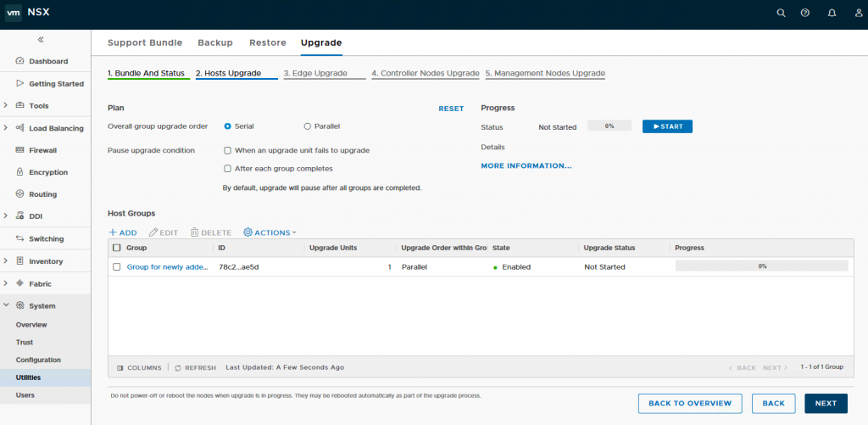Viewport: 868px width, 425px height.
Task: Switch to the Restore tab
Action: [268, 42]
